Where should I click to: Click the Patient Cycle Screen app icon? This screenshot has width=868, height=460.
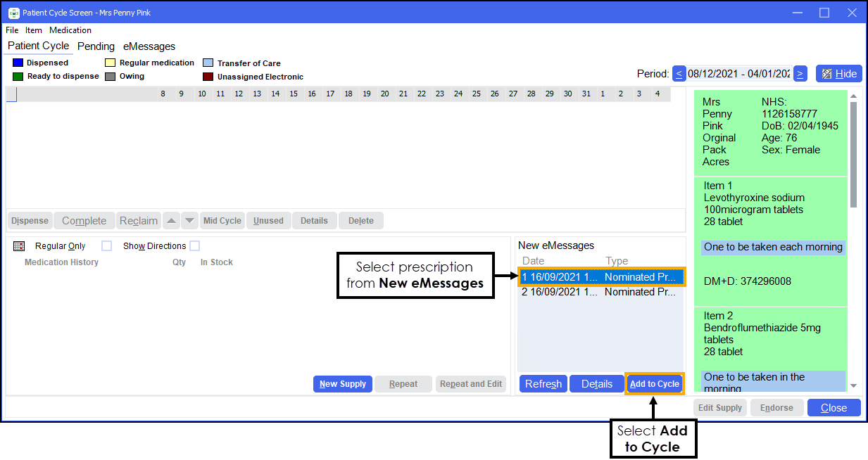[13, 13]
